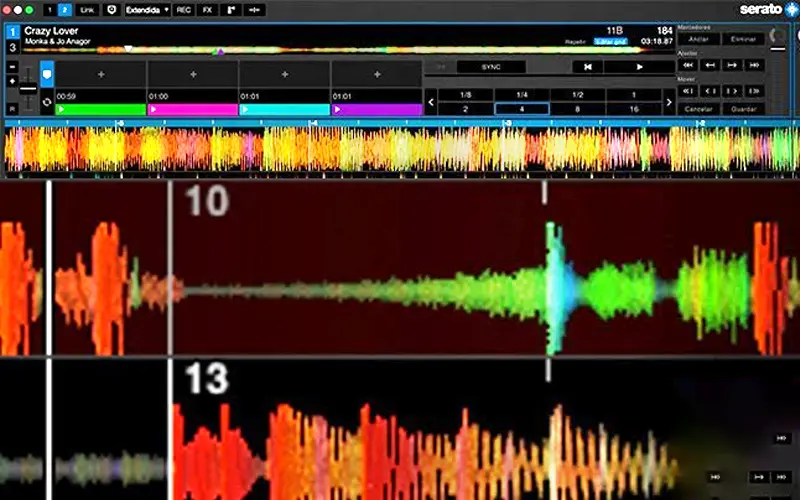800x500 pixels.
Task: Click the double-left arrow under Ajustar
Action: tap(688, 65)
